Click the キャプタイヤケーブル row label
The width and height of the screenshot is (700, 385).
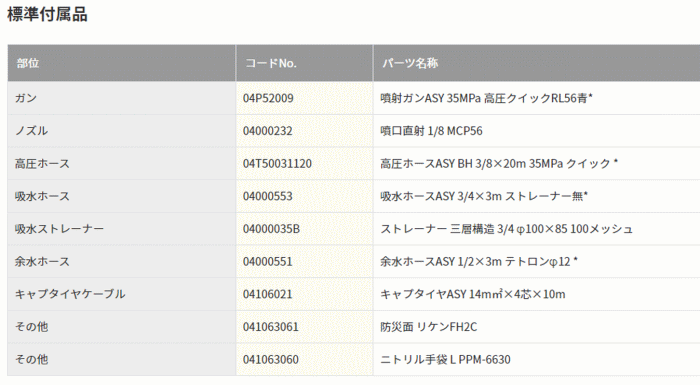point(70,294)
